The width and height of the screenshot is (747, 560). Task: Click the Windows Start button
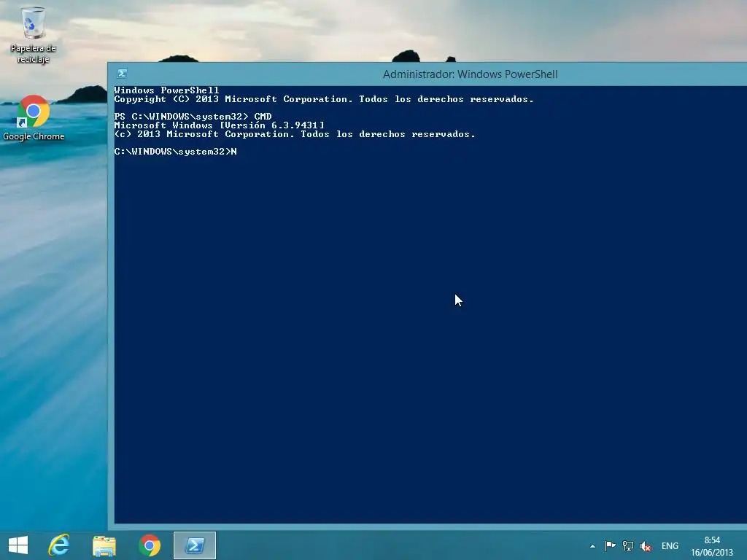pyautogui.click(x=18, y=545)
